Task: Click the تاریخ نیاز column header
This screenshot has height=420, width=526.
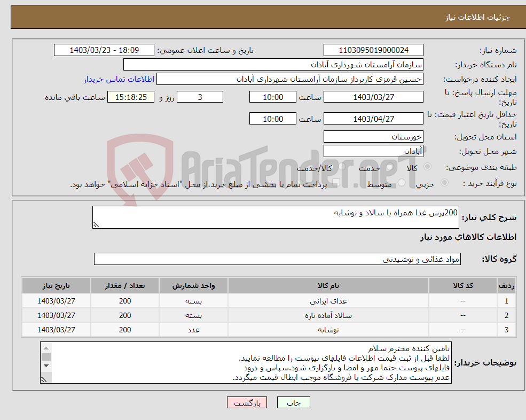Action: click(57, 285)
